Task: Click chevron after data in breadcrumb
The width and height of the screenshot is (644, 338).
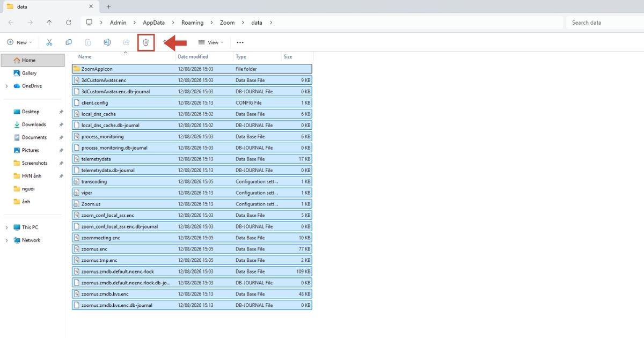Action: [x=271, y=23]
